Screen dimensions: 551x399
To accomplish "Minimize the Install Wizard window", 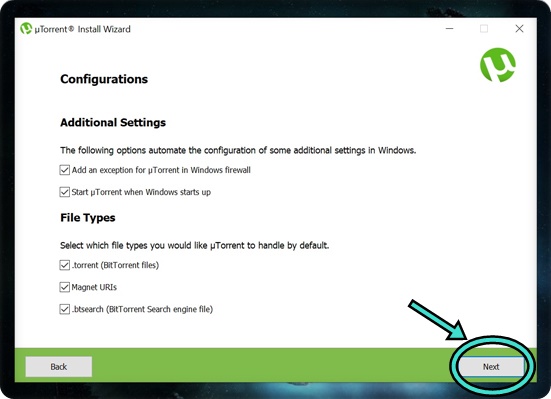I will click(x=449, y=28).
